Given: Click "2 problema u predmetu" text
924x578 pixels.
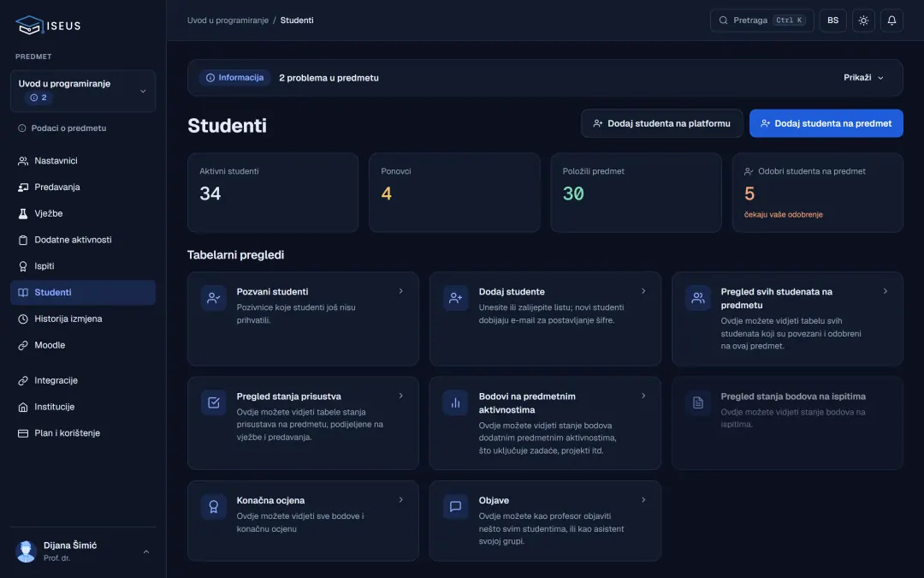Looking at the screenshot, I should pos(329,78).
